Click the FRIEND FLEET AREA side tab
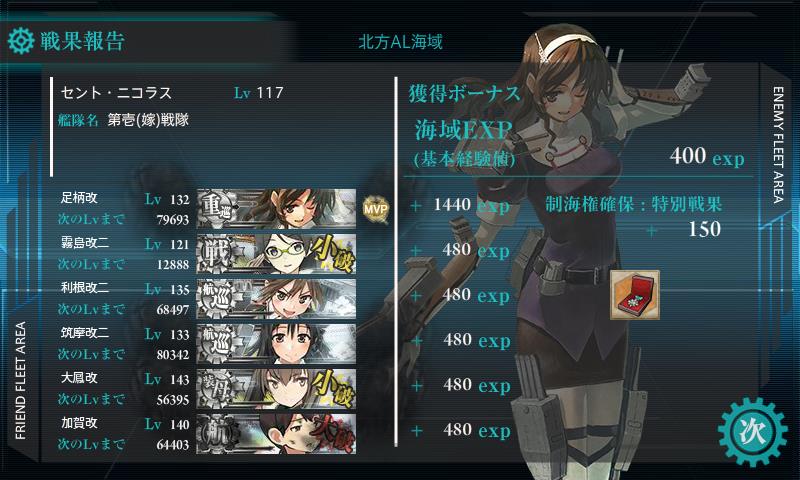 coord(20,381)
